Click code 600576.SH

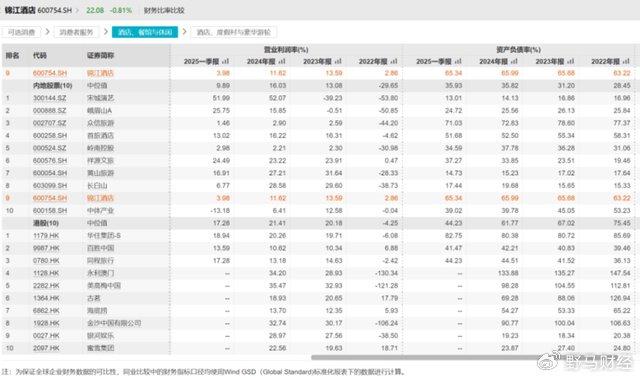[50, 161]
